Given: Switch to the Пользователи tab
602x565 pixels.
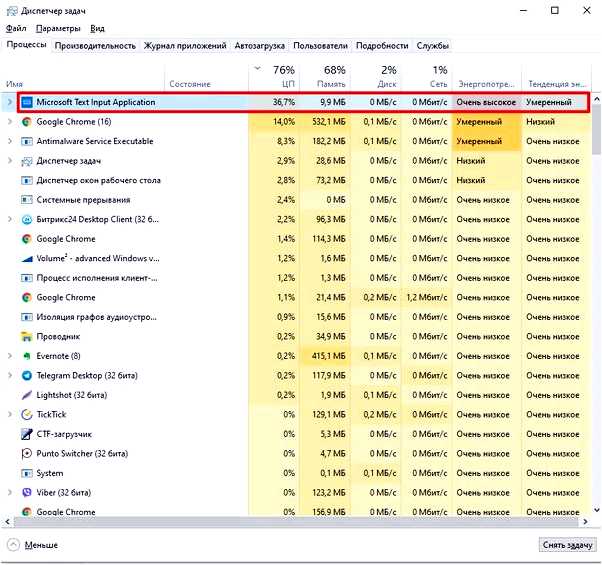Looking at the screenshot, I should pos(321,46).
